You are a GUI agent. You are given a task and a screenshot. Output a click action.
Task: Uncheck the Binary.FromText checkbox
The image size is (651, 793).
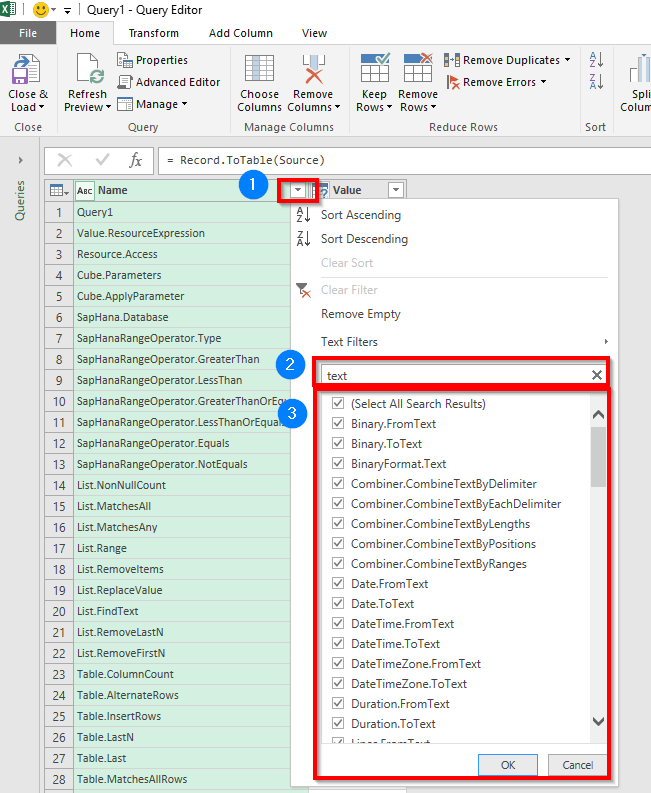click(x=338, y=424)
